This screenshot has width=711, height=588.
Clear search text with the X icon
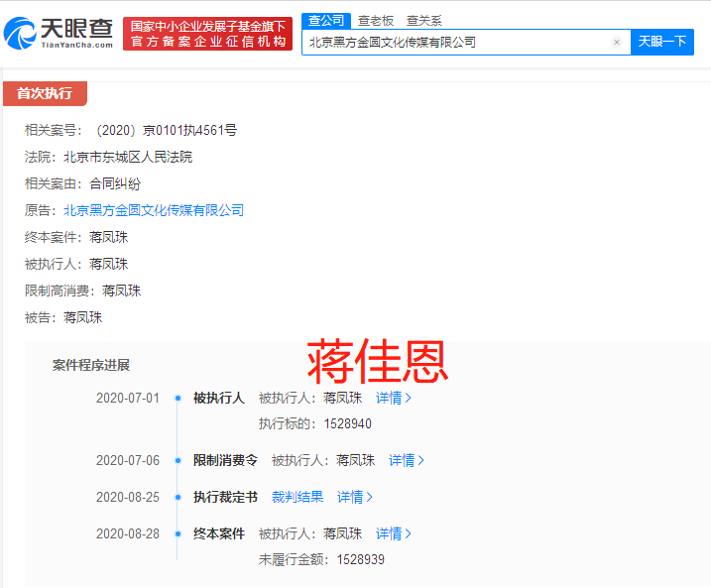(617, 43)
